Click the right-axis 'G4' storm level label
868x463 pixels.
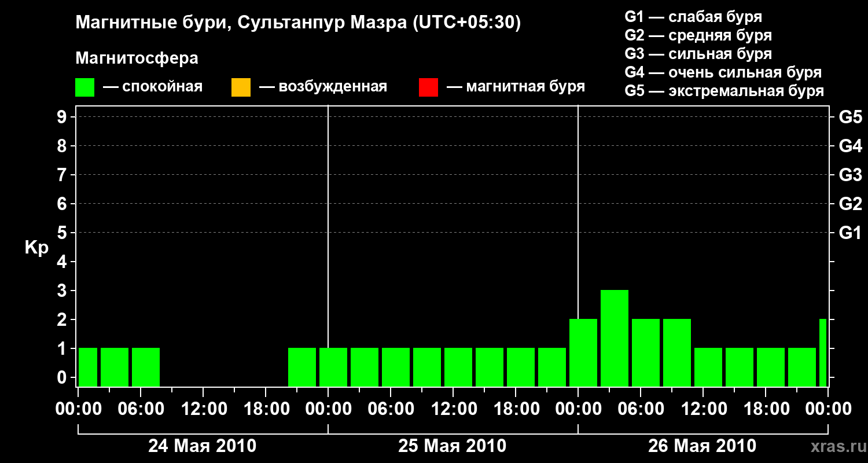850,146
